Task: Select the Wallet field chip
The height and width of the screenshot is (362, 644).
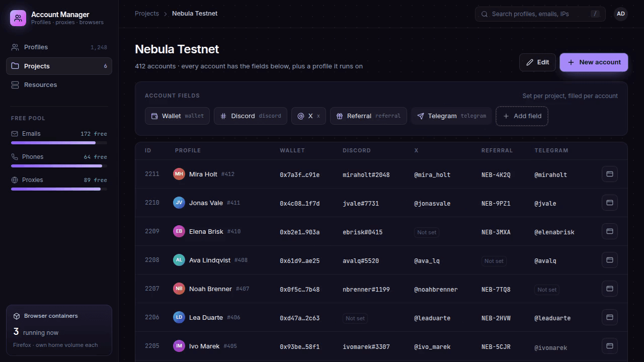Action: (x=177, y=116)
